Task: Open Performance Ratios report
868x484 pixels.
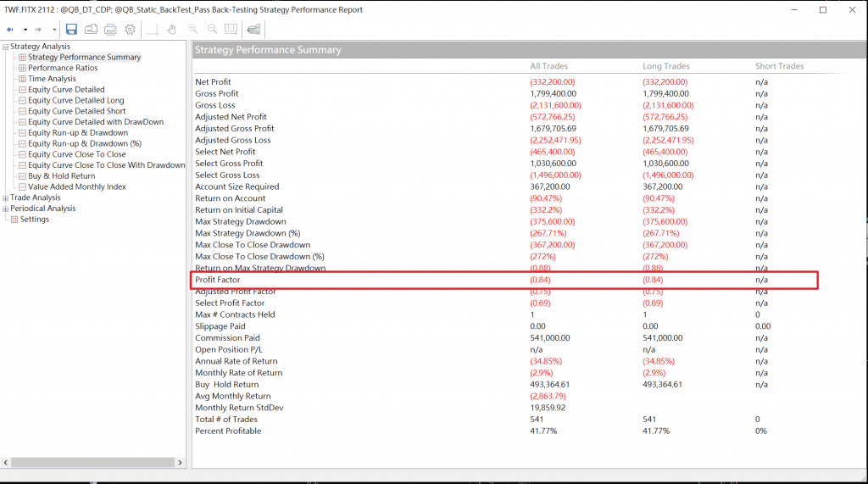Action: click(62, 68)
